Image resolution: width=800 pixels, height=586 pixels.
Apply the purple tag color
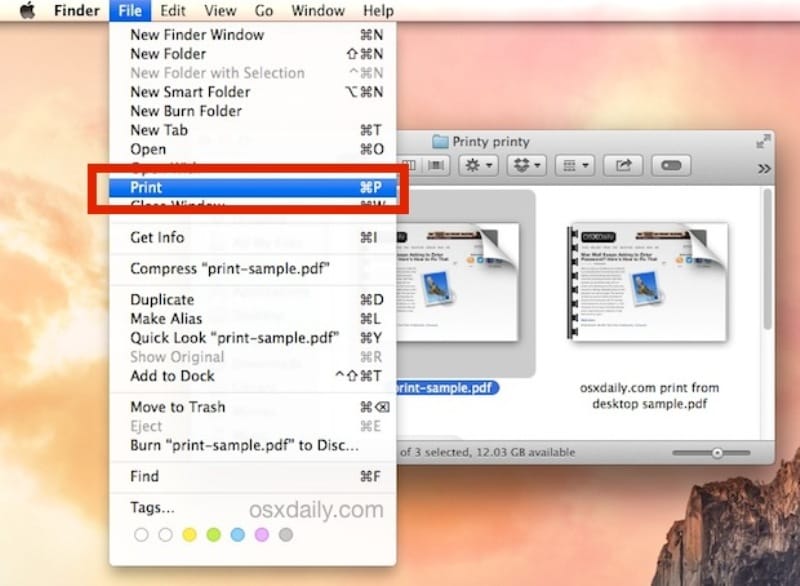coord(262,534)
